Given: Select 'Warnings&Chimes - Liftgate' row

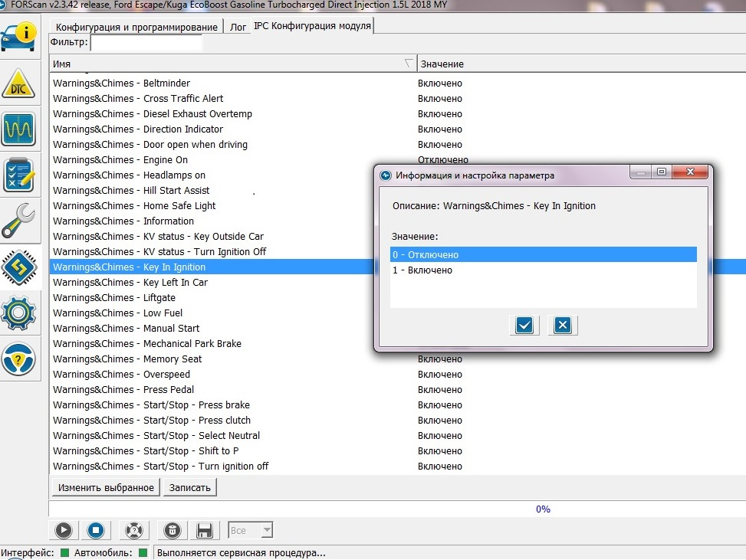Looking at the screenshot, I should tap(212, 297).
